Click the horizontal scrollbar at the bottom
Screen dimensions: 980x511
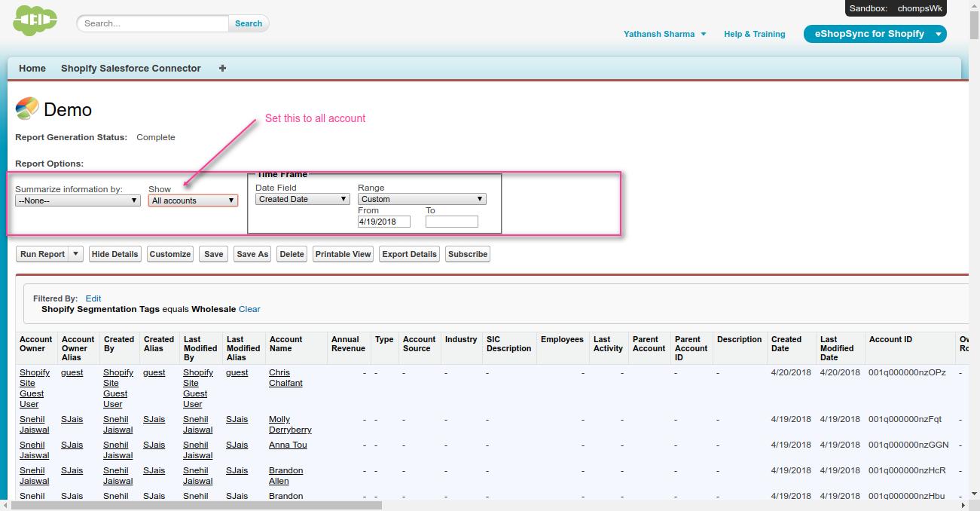[x=197, y=505]
